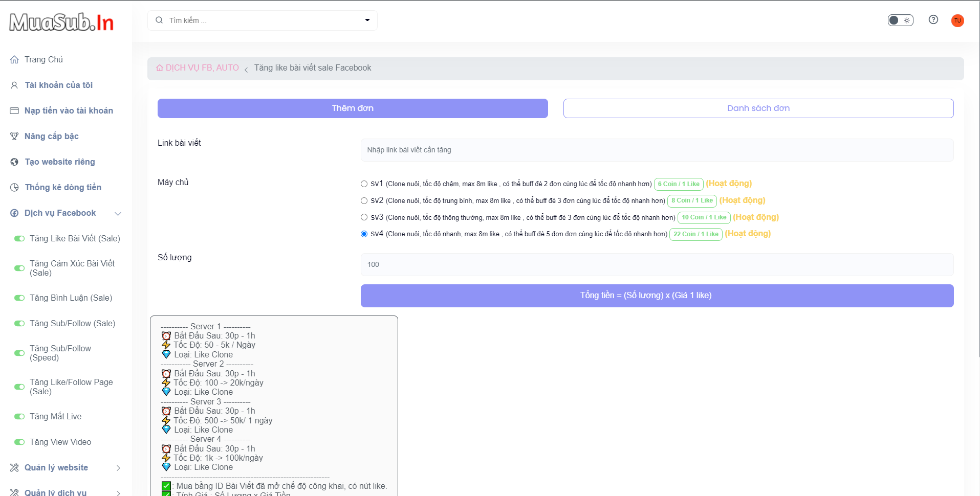Click the Server 2 lightning speed icon
This screenshot has height=496, width=980.
[x=166, y=382]
